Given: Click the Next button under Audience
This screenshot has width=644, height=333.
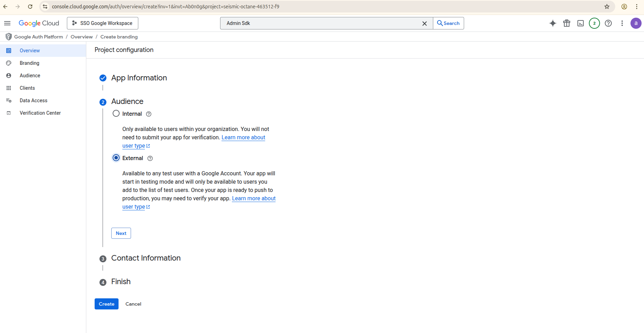Looking at the screenshot, I should pyautogui.click(x=121, y=233).
